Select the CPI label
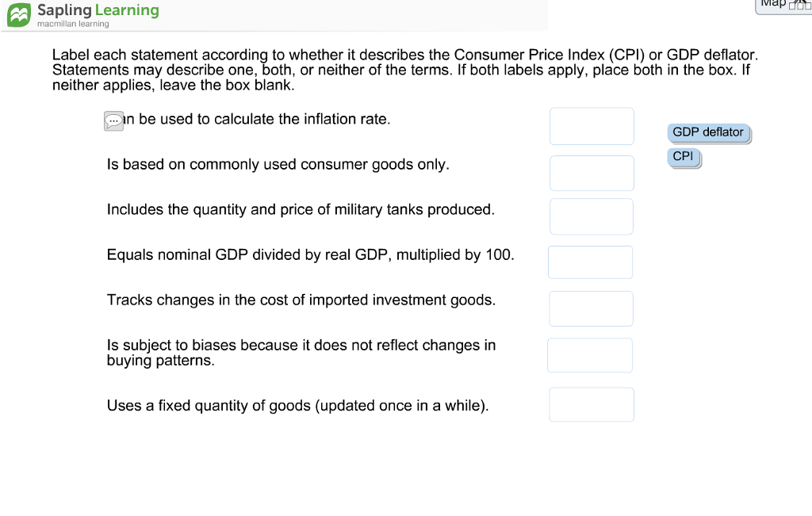 [683, 157]
